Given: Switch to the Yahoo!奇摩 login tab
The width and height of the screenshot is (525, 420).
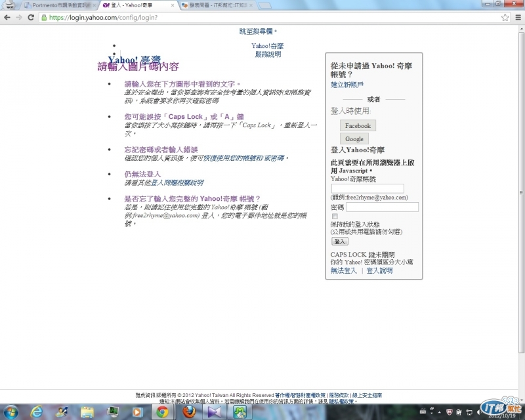Looking at the screenshot, I should [x=138, y=5].
